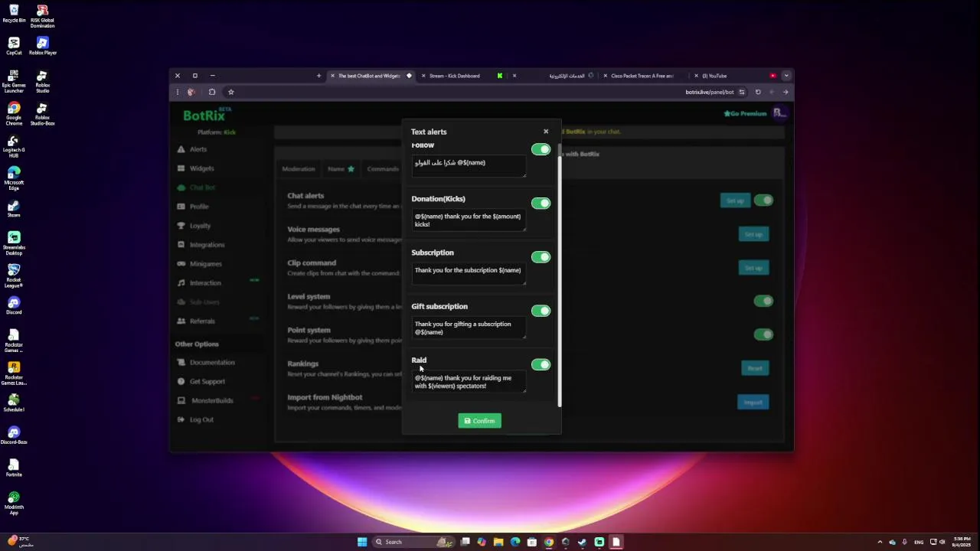Image resolution: width=980 pixels, height=551 pixels.
Task: Switch to the YouTube browser tab
Action: tap(735, 76)
